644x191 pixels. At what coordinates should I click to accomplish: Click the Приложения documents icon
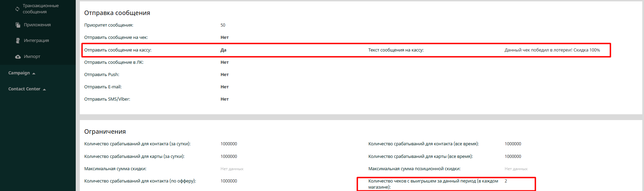coord(18,25)
